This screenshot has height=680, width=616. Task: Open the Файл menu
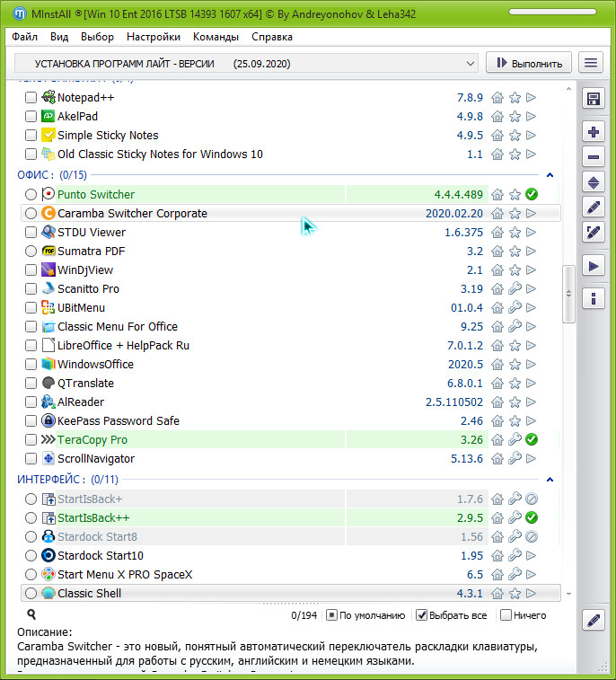click(25, 37)
